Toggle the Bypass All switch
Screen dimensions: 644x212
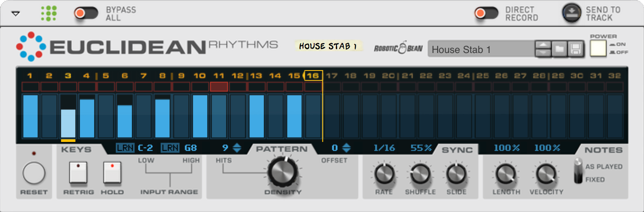86,13
